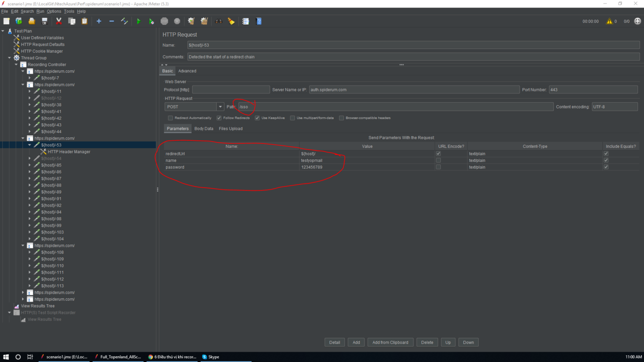
Task: Click the Path field containing /sso
Action: [395, 107]
